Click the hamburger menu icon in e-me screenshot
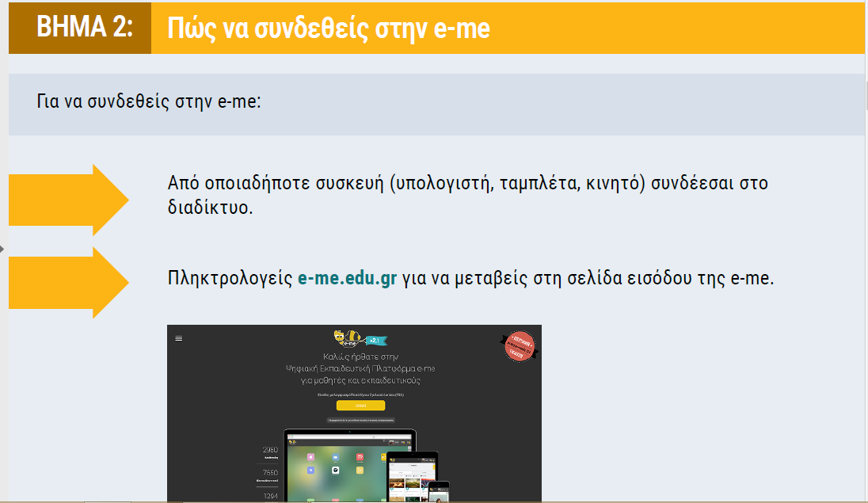Image resolution: width=868 pixels, height=503 pixels. click(179, 338)
